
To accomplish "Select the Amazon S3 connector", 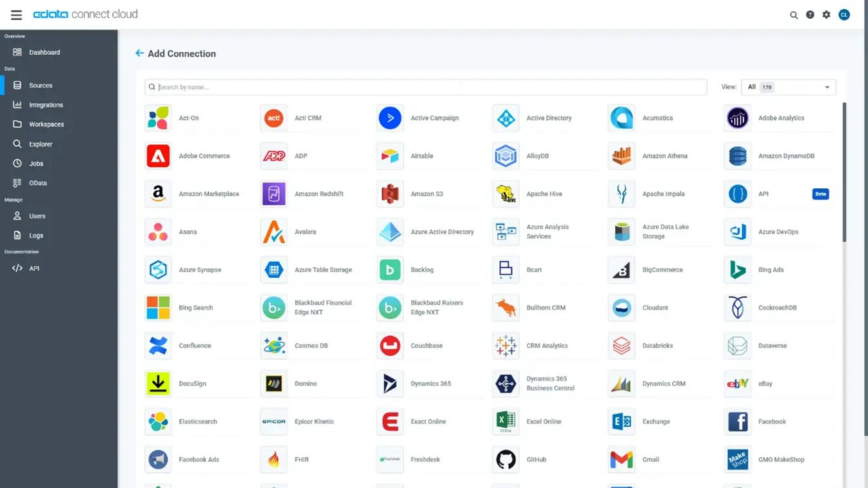I will [x=390, y=193].
